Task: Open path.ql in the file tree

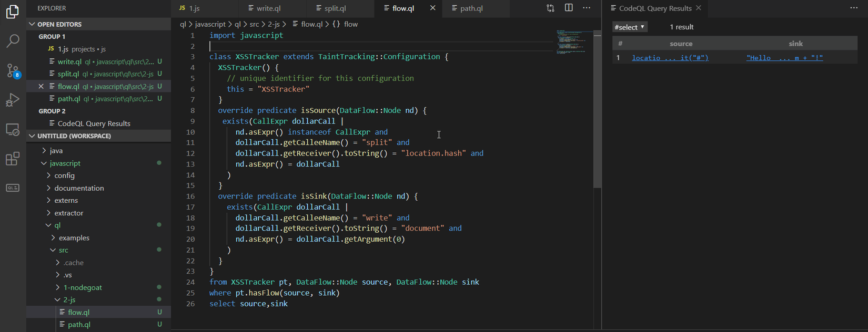Action: [79, 325]
